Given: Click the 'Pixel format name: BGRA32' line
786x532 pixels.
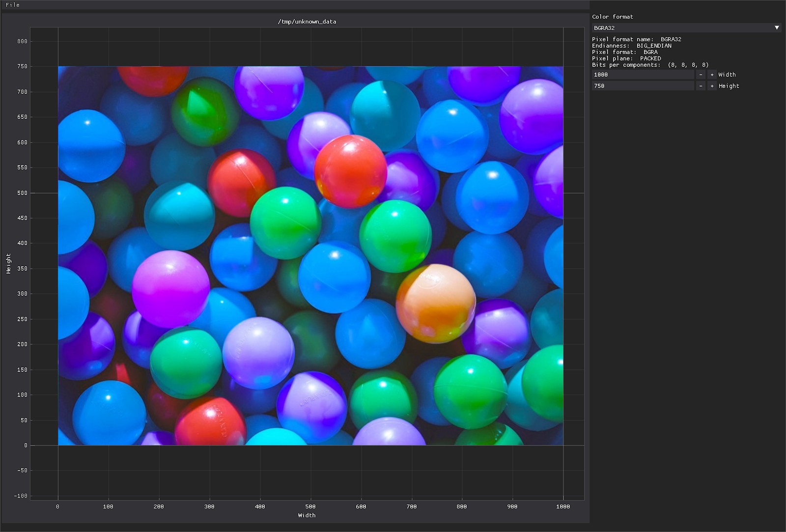Looking at the screenshot, I should tap(637, 39).
